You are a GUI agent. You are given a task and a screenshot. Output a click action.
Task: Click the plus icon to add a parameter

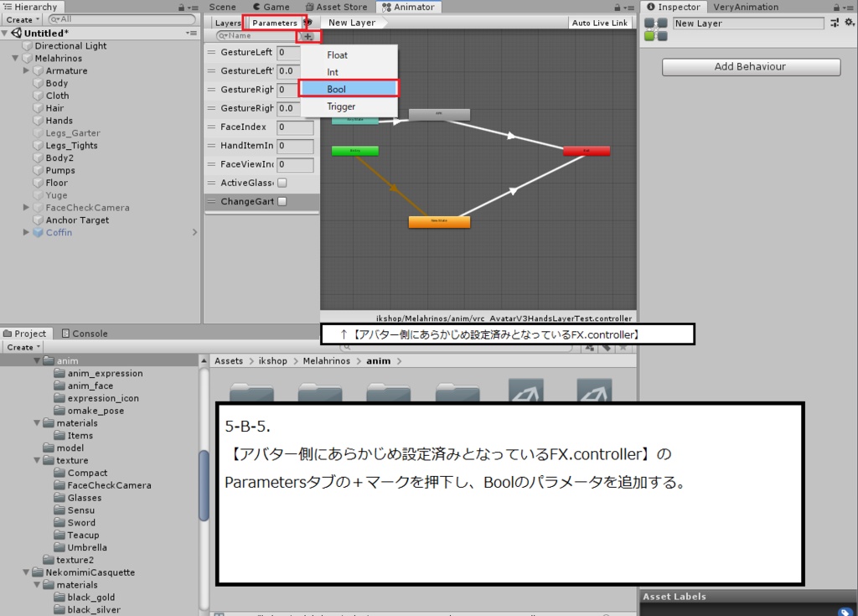pyautogui.click(x=308, y=35)
